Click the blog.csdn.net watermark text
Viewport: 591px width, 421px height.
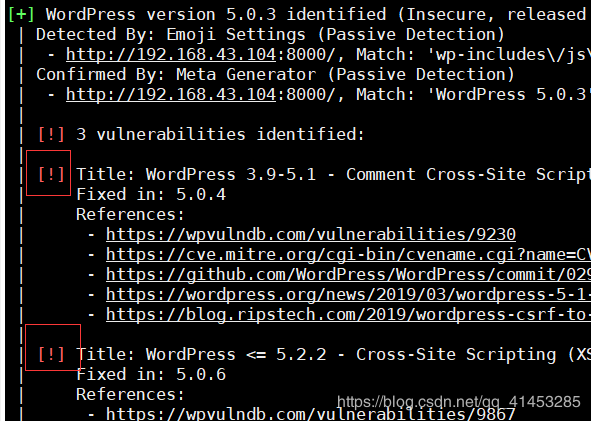click(459, 402)
